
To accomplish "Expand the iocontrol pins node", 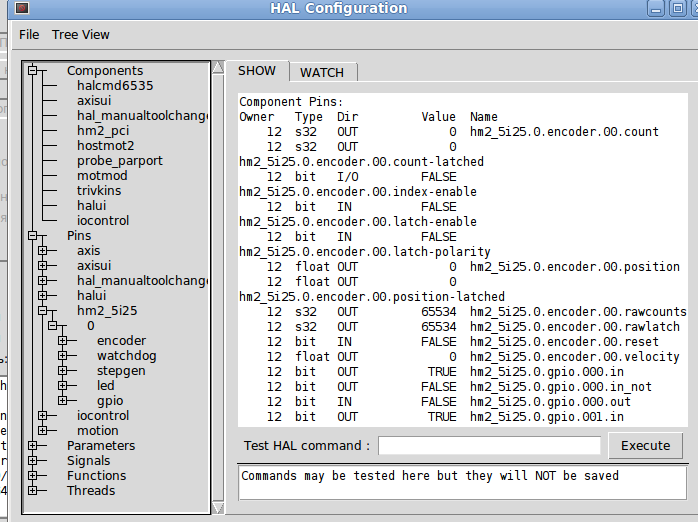I will (43, 416).
